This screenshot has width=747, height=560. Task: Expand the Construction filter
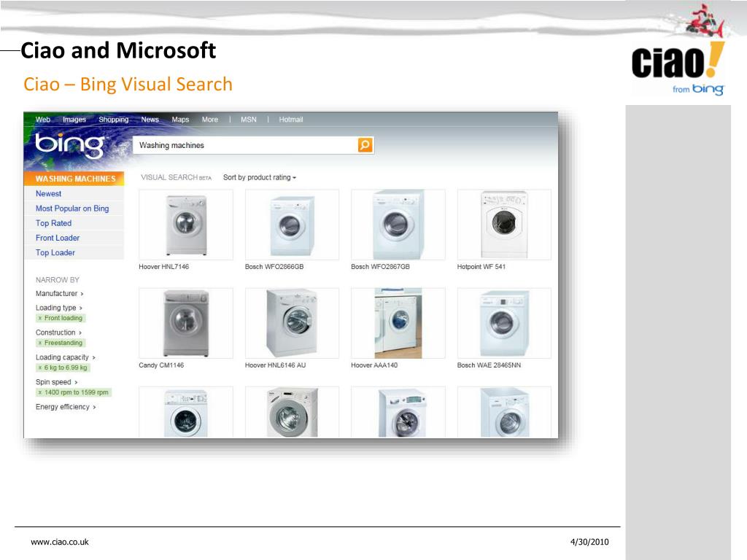tap(58, 332)
